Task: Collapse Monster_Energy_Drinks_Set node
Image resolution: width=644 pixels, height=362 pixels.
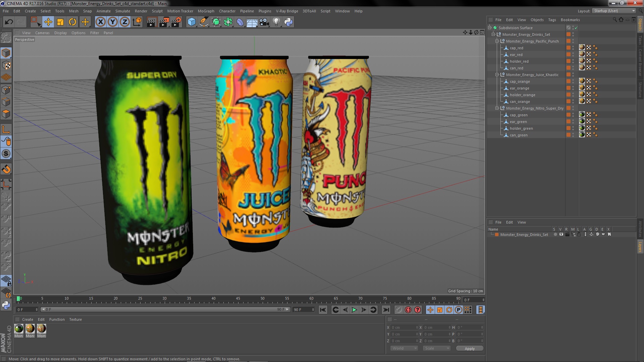Action: pyautogui.click(x=493, y=34)
